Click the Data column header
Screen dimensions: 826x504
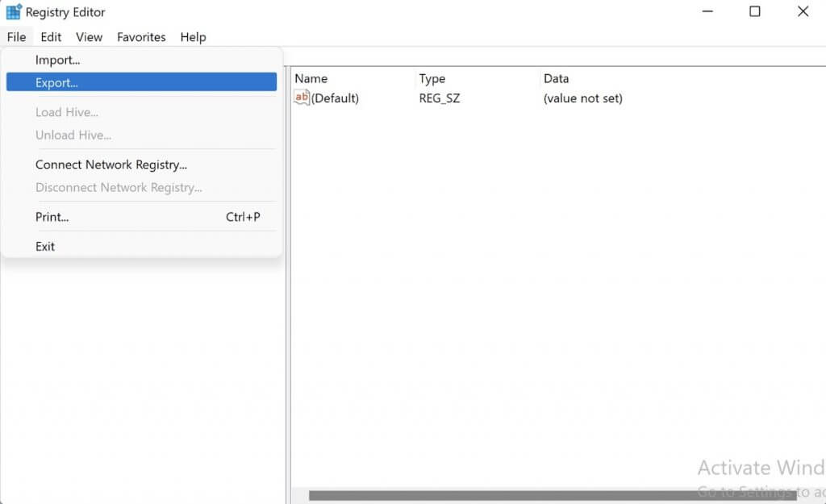pyautogui.click(x=557, y=78)
